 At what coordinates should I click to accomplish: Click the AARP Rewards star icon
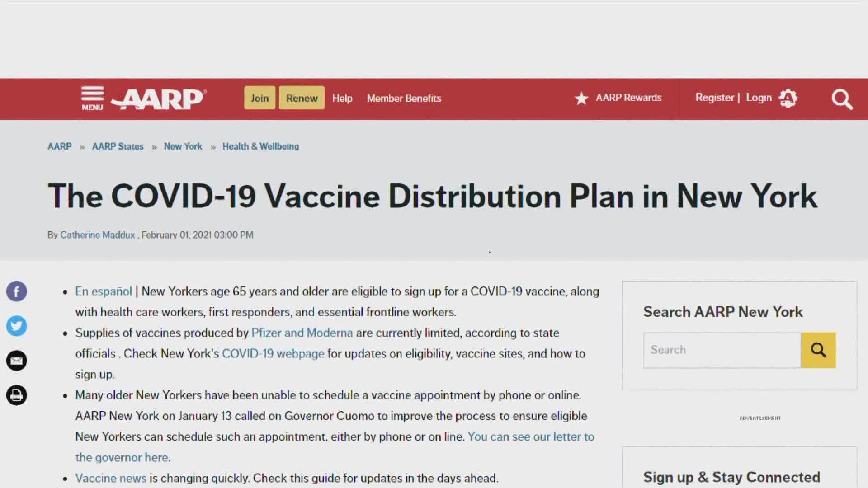[581, 98]
